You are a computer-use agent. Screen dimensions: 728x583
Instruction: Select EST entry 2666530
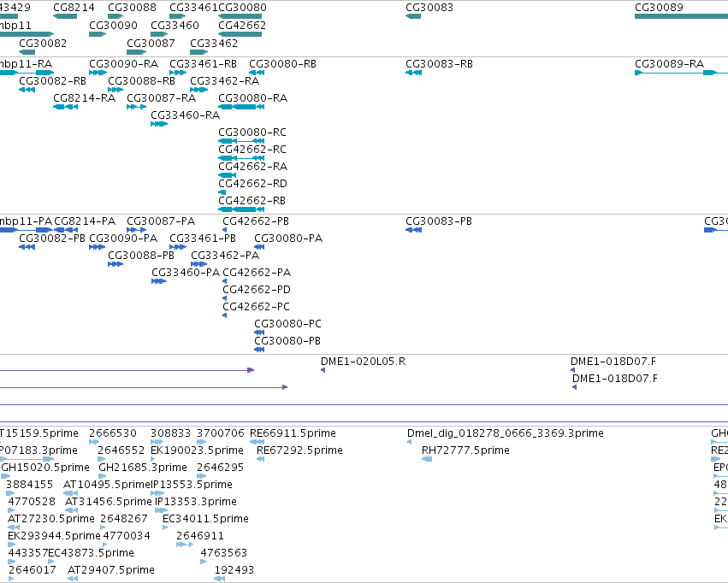click(x=113, y=433)
